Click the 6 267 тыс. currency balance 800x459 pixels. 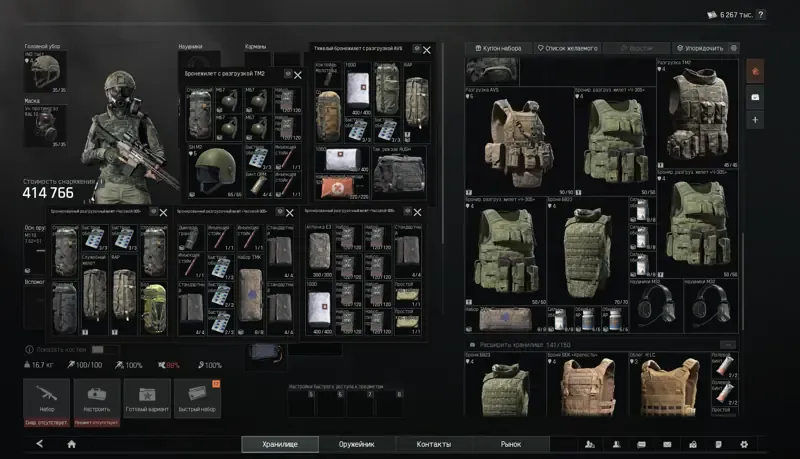click(730, 15)
